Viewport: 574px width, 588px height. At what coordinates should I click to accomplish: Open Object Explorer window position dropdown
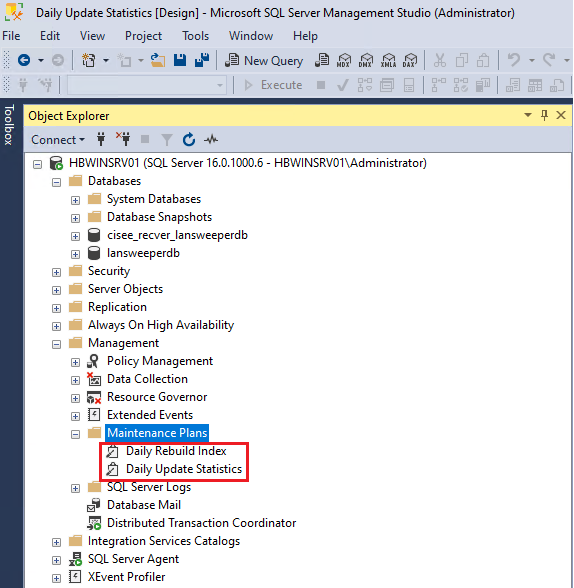tap(528, 115)
